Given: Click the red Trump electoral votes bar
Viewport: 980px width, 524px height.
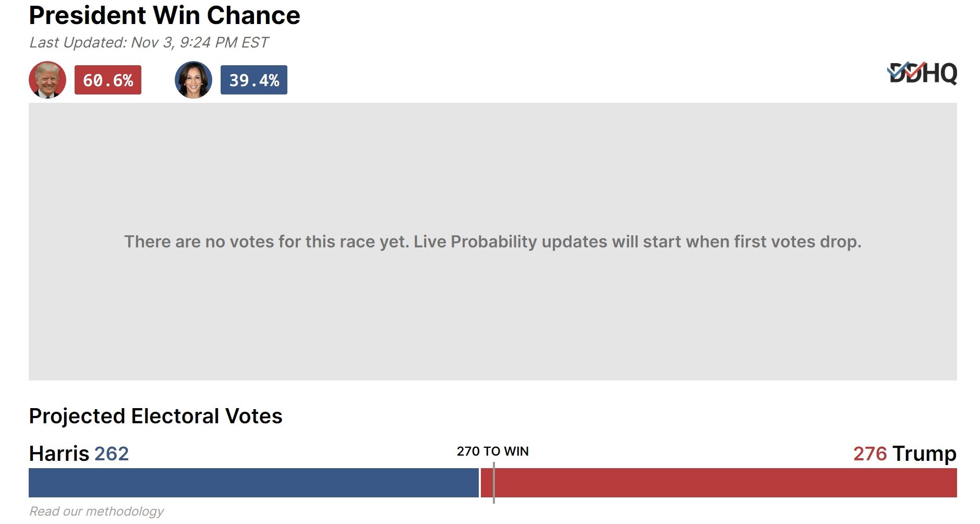Looking at the screenshot, I should click(719, 483).
